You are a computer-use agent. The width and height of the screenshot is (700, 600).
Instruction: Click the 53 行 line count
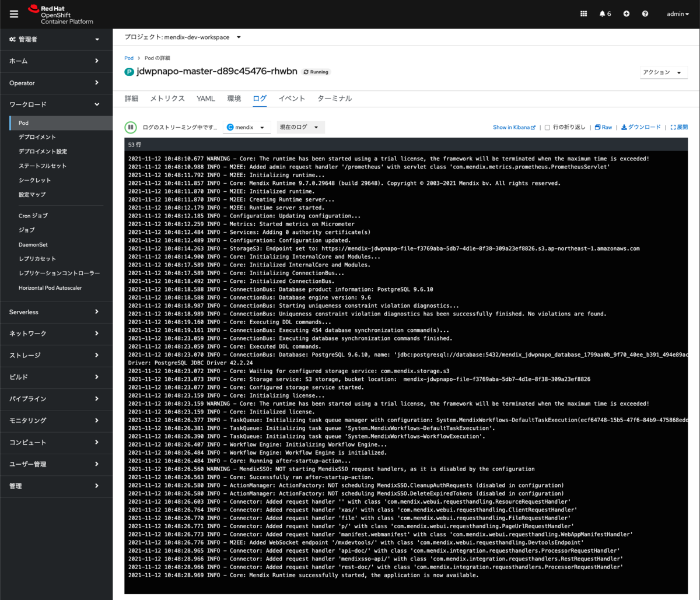[x=135, y=144]
